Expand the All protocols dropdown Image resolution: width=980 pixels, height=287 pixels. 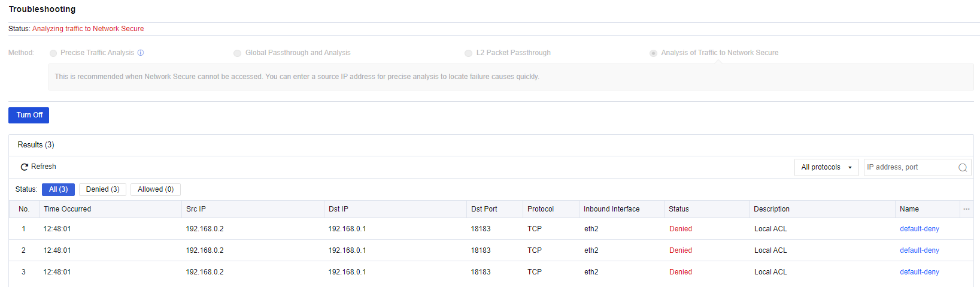pyautogui.click(x=826, y=167)
